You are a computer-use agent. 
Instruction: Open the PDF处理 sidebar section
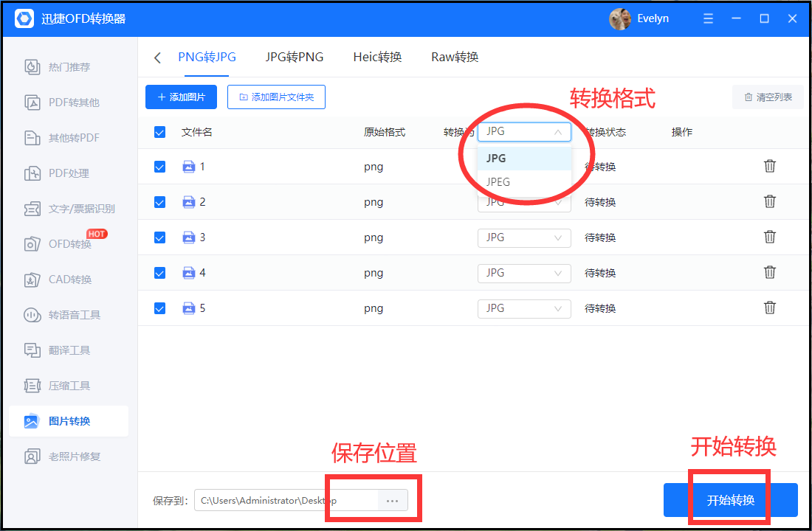coord(69,173)
